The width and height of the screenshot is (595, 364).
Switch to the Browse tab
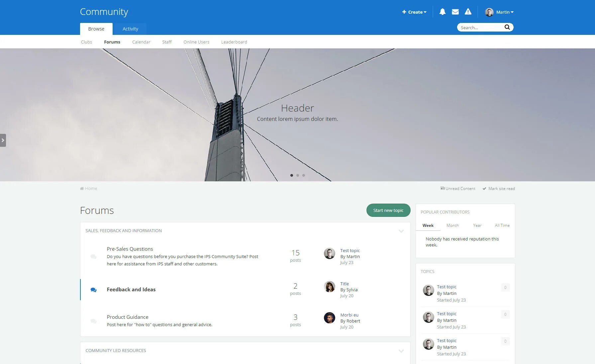pyautogui.click(x=96, y=29)
